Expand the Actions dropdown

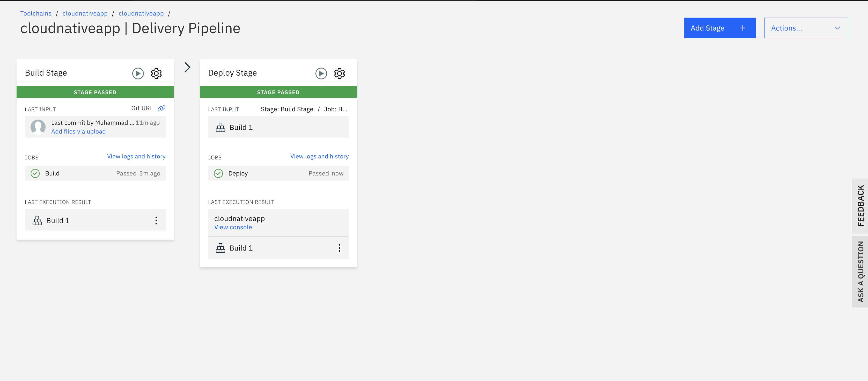click(806, 28)
